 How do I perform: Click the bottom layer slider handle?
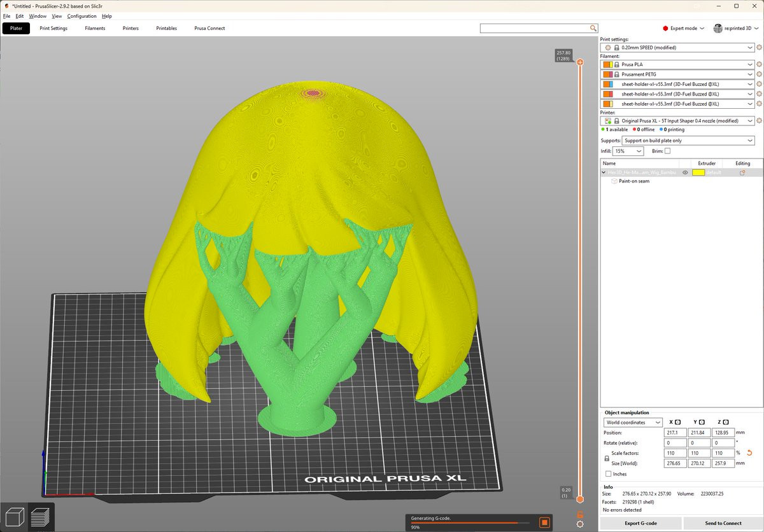click(580, 500)
